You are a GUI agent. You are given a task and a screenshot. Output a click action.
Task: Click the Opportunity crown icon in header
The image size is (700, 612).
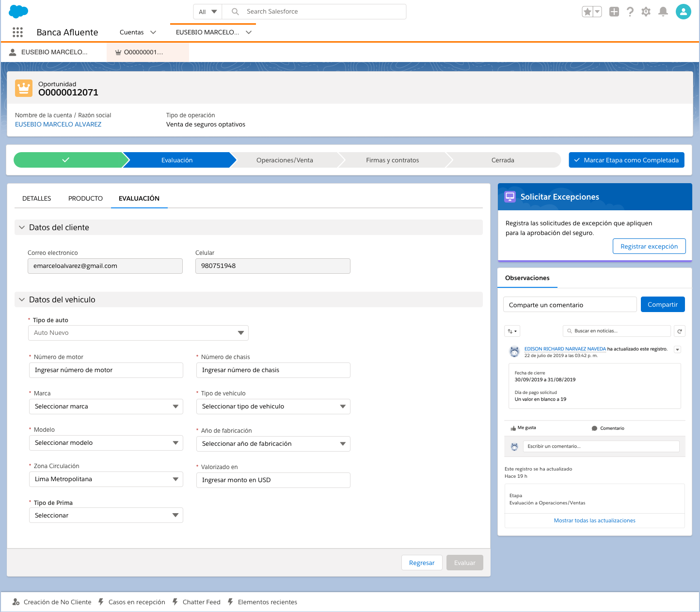24,88
